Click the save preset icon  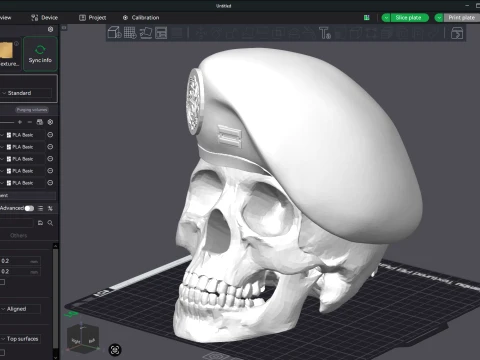click(40, 223)
